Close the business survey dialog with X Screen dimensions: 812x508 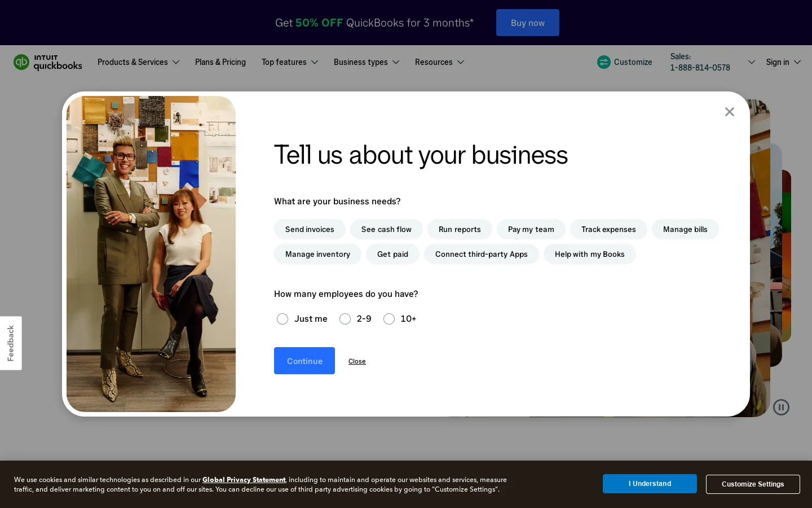[x=730, y=112]
